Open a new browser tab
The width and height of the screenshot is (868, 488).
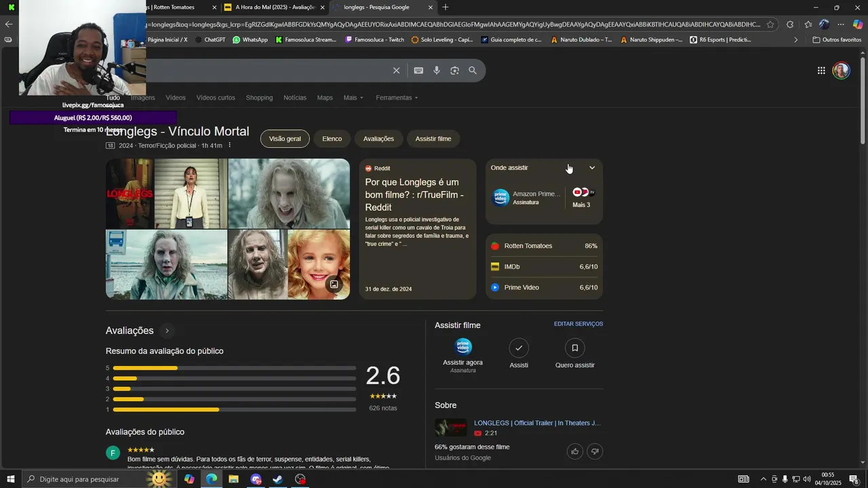(446, 7)
